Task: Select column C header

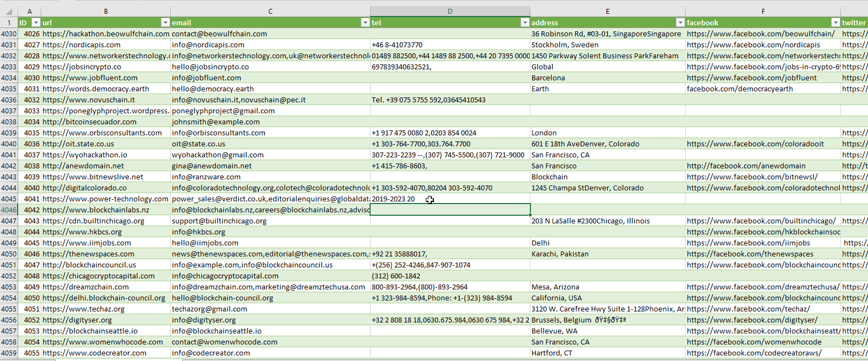Action: click(270, 11)
